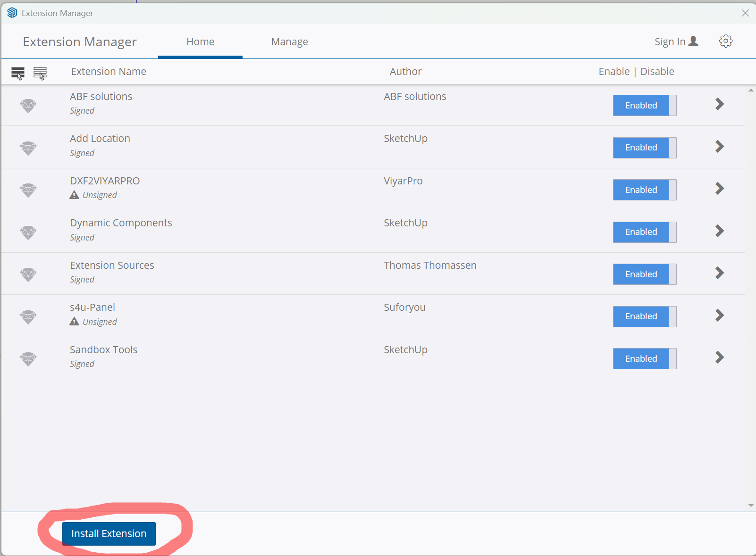The image size is (756, 556).
Task: Toggle the Add Location Enabled switch
Action: pyautogui.click(x=644, y=148)
